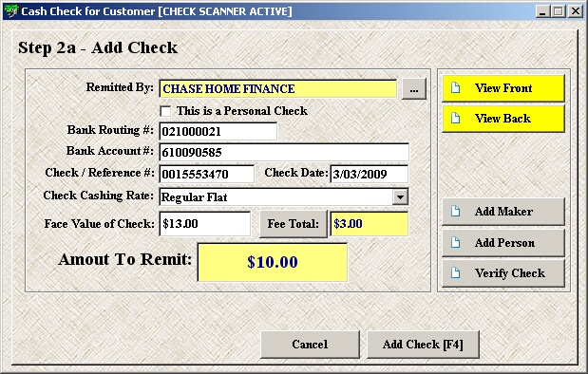Click the application icon in title bar

[11, 10]
